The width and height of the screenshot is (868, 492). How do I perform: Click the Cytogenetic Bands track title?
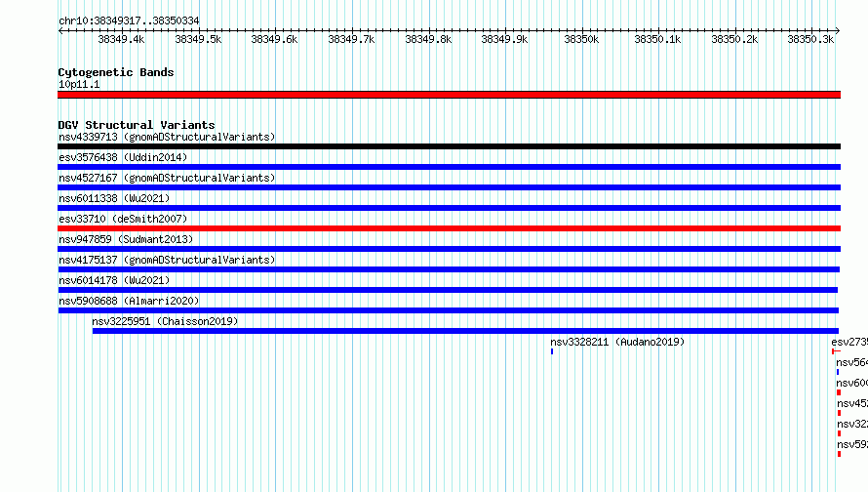coord(116,72)
